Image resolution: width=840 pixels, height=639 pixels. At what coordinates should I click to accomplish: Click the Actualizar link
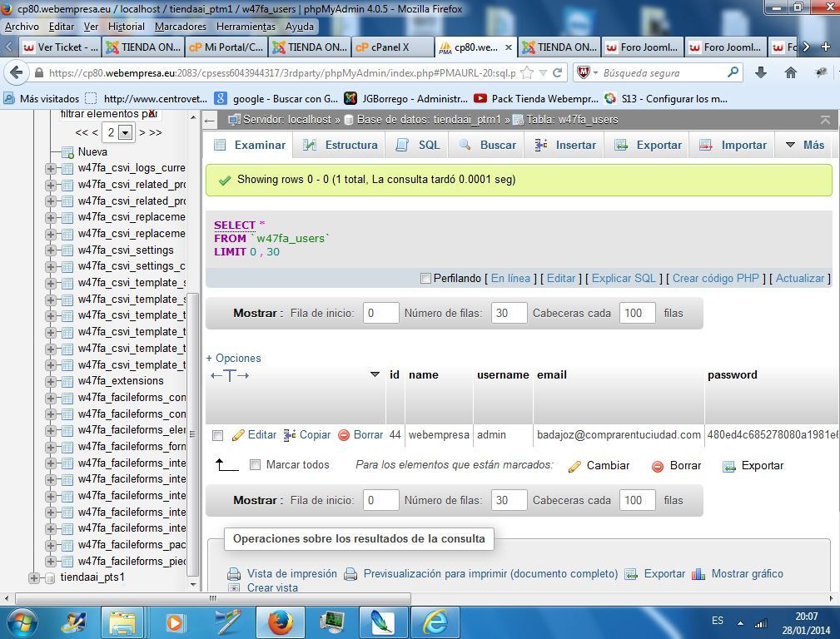800,279
